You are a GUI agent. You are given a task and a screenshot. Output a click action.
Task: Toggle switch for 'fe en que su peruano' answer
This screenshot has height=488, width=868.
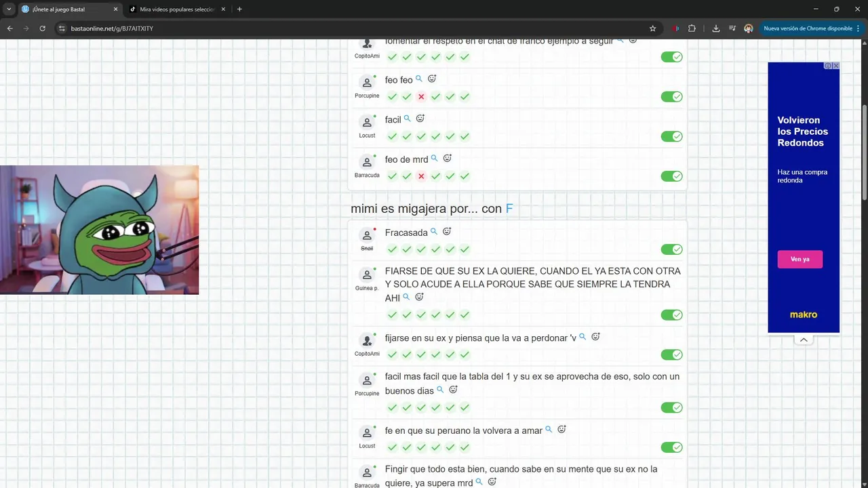(x=671, y=447)
